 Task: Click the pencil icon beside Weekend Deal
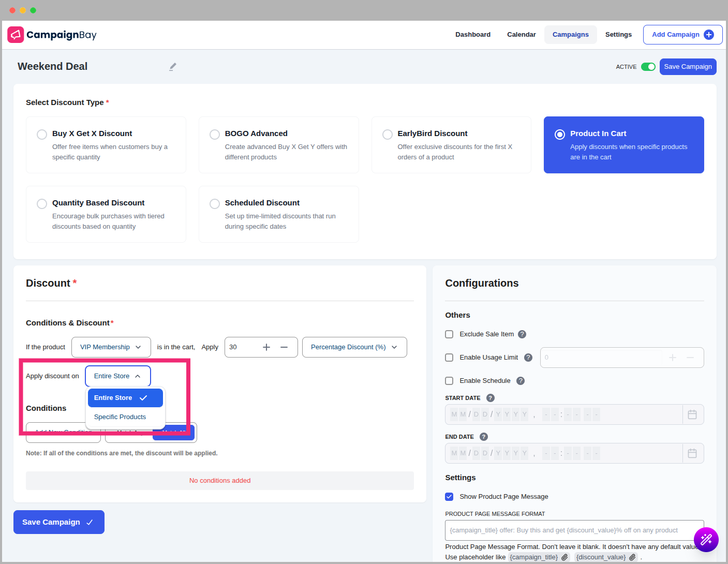click(x=173, y=67)
